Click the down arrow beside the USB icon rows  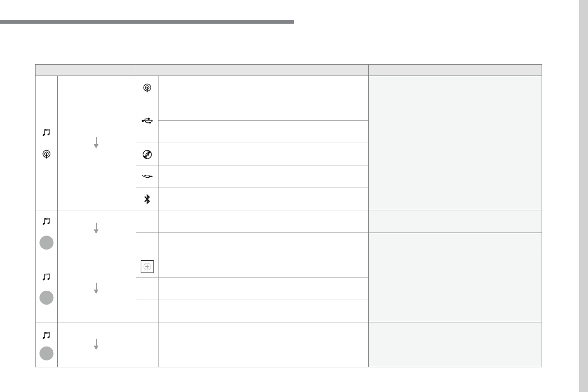click(96, 143)
